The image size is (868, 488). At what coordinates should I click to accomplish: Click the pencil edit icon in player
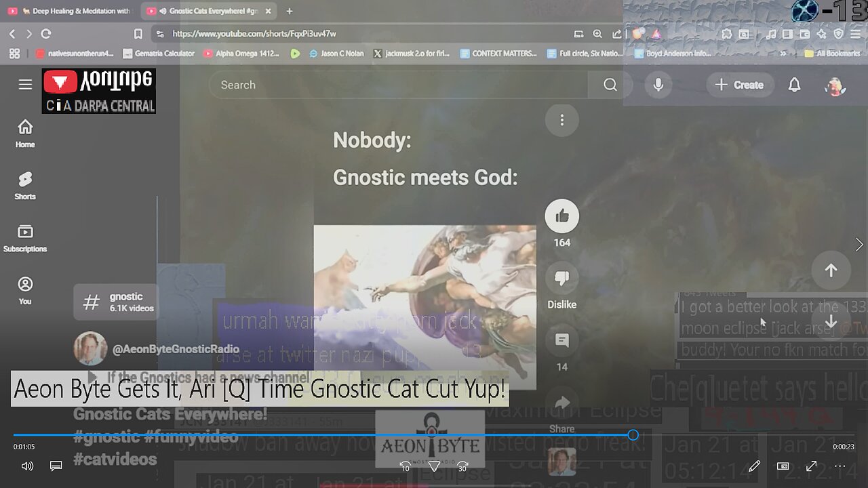pyautogui.click(x=754, y=466)
